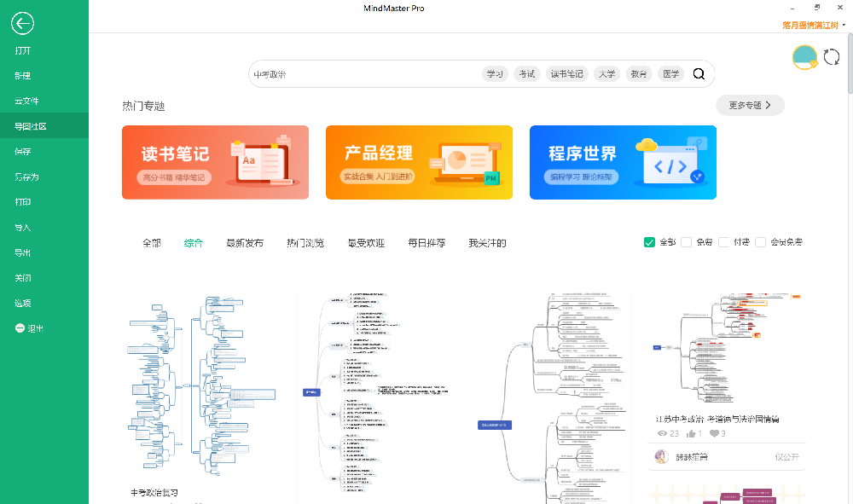
Task: Open the 读书笔记 topic banner
Action: coord(216,162)
